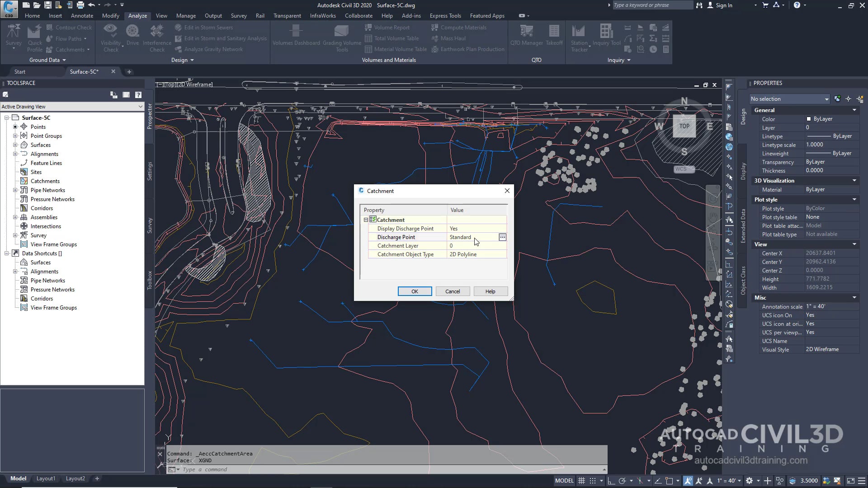Click the Discharge Point browse ellipsis button

pos(502,237)
